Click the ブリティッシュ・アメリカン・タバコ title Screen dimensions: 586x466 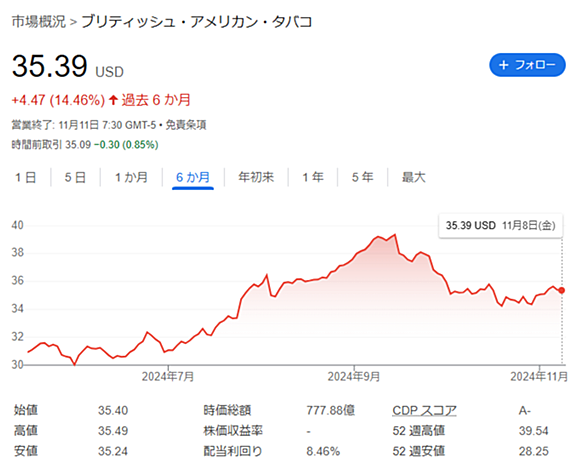(197, 22)
